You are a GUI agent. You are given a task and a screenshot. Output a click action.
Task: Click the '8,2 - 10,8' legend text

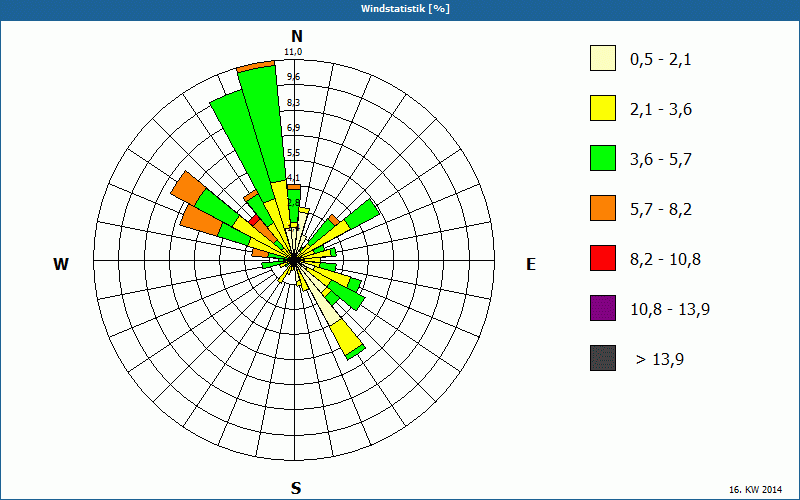665,260
